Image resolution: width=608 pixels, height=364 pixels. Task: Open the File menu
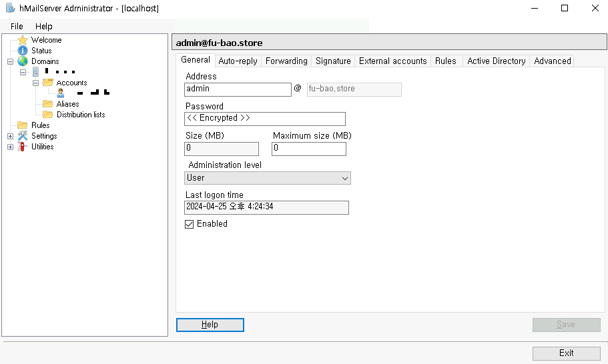click(17, 26)
